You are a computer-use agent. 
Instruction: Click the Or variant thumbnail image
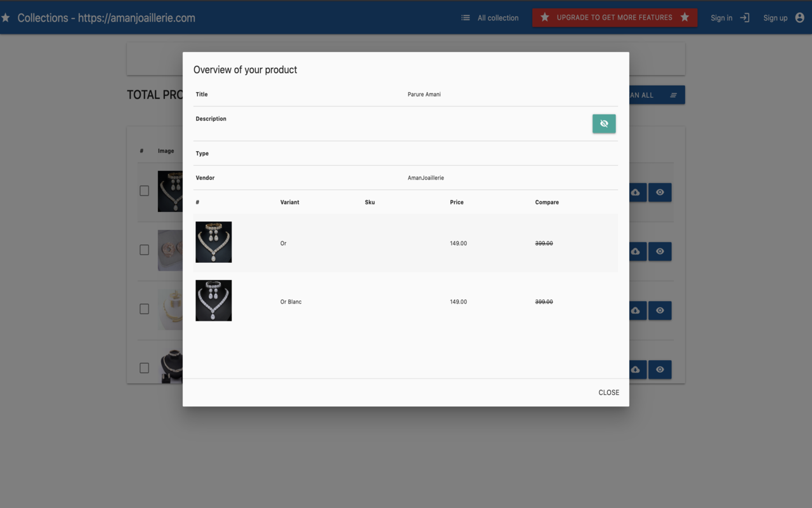tap(213, 242)
